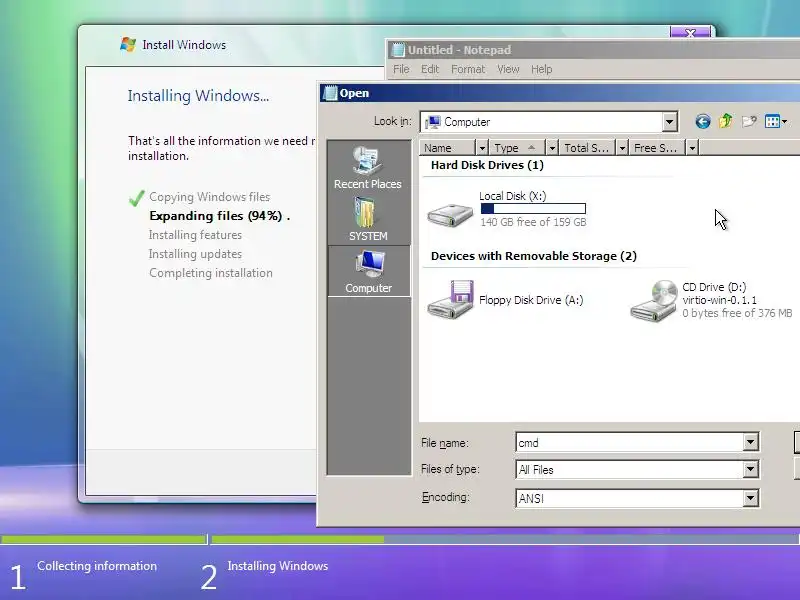Click the Expanding files (94%) text
Screen dimensions: 800x600
pos(219,216)
